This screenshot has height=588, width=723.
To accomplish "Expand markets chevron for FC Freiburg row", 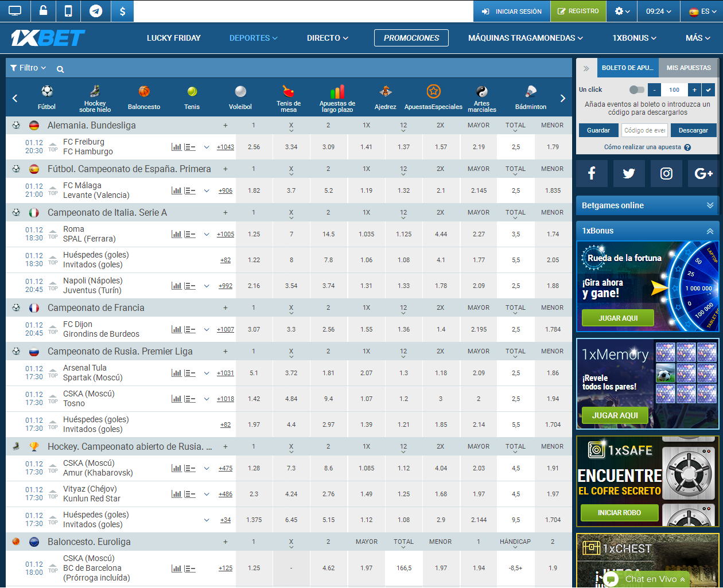I will click(x=207, y=147).
